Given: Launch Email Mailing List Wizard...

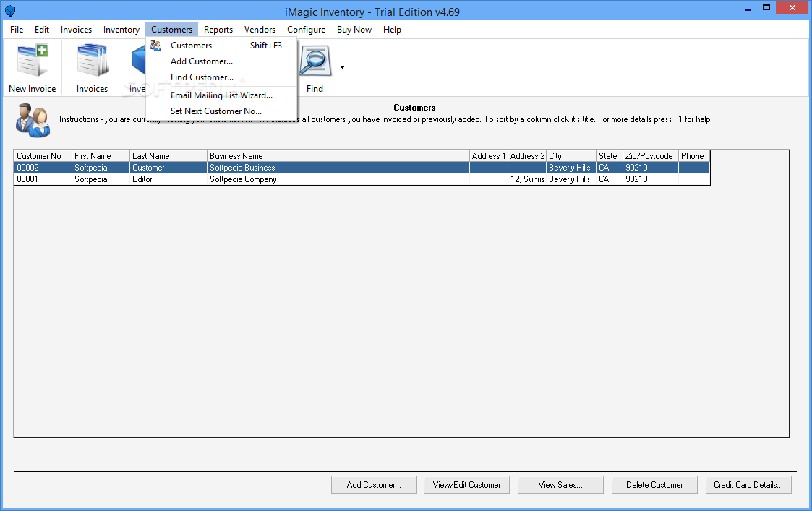Looking at the screenshot, I should pyautogui.click(x=221, y=95).
